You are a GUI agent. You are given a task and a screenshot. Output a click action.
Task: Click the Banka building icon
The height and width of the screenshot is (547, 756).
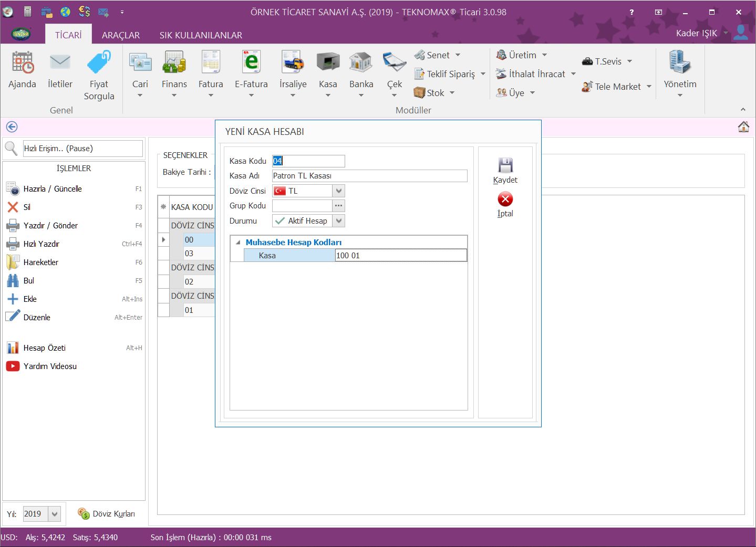pyautogui.click(x=361, y=63)
